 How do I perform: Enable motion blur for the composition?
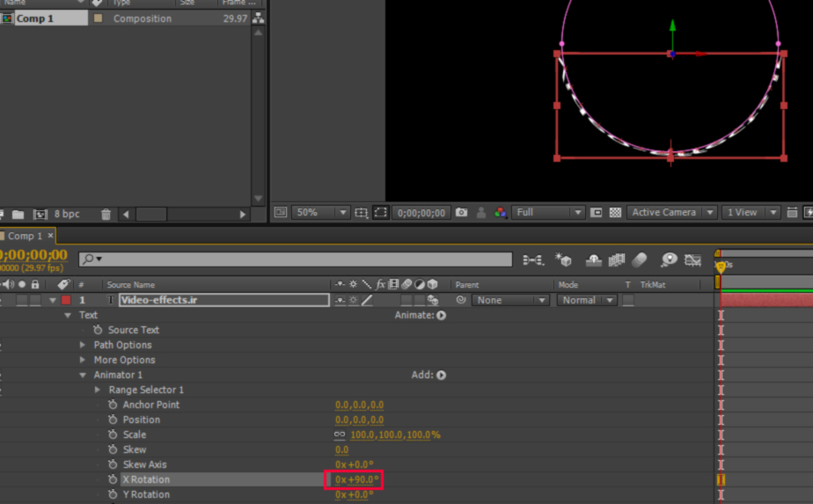(640, 259)
